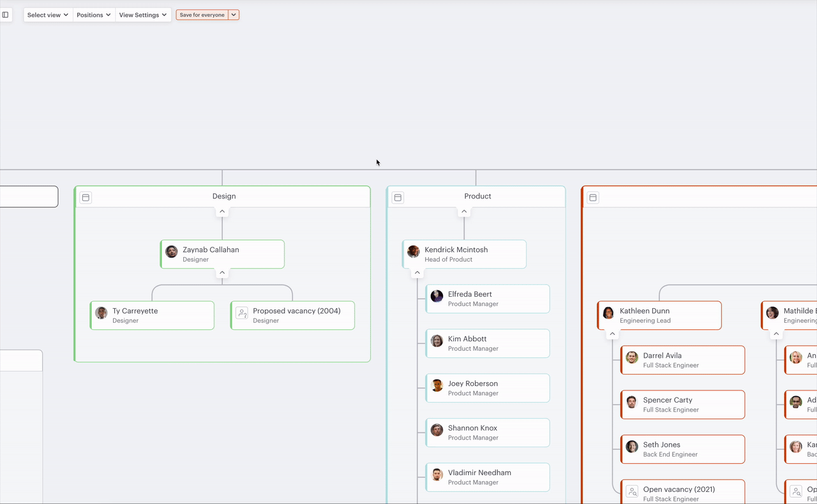Toggle the left sidebar panel icon
Screen dimensions: 817x504
coord(6,15)
